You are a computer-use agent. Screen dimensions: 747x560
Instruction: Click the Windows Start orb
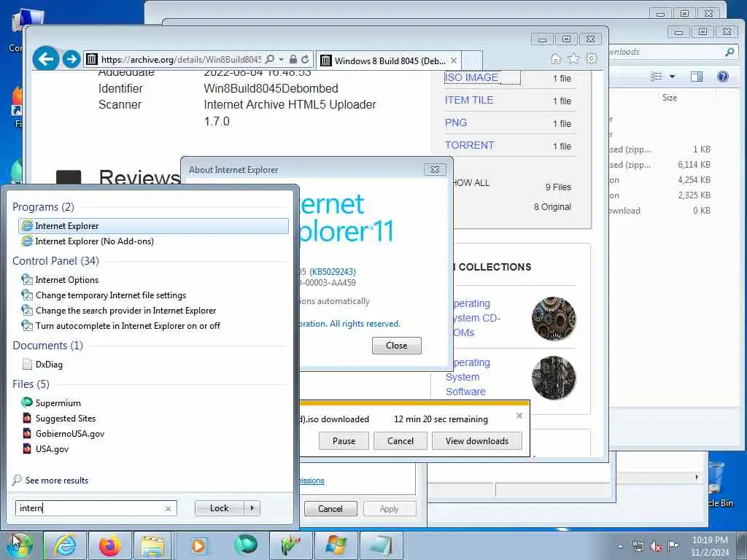tap(19, 545)
